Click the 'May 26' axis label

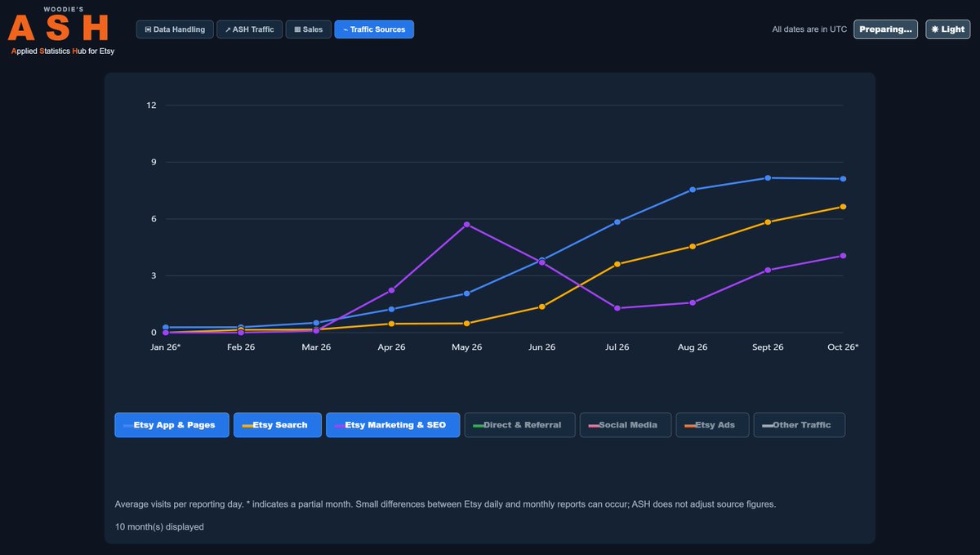tap(466, 347)
